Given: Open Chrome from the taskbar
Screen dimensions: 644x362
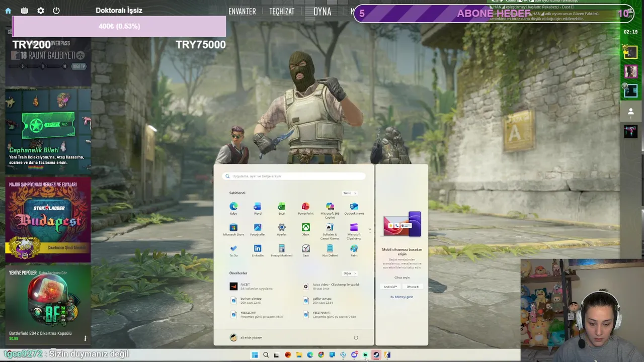Looking at the screenshot, I should coord(321,355).
